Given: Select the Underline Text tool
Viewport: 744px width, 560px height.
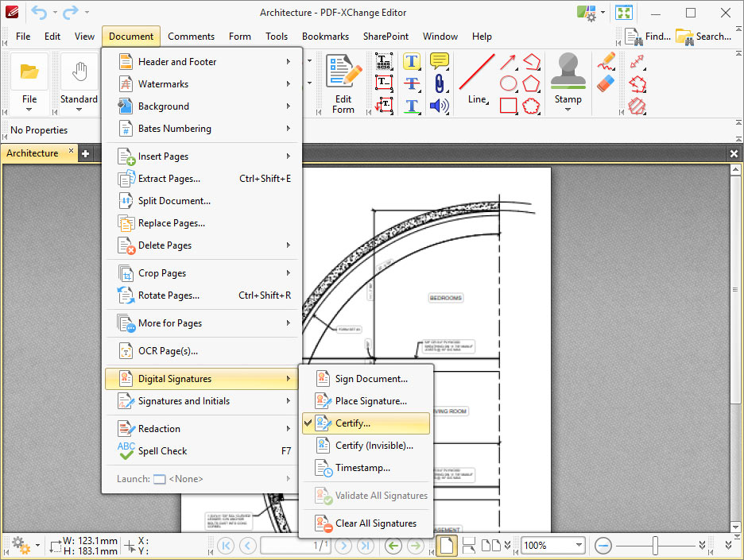Looking at the screenshot, I should tap(412, 106).
